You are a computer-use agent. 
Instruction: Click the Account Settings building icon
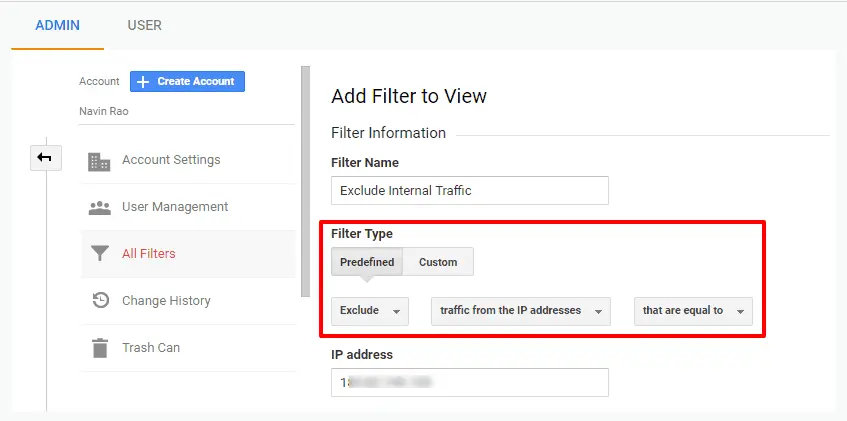tap(99, 161)
